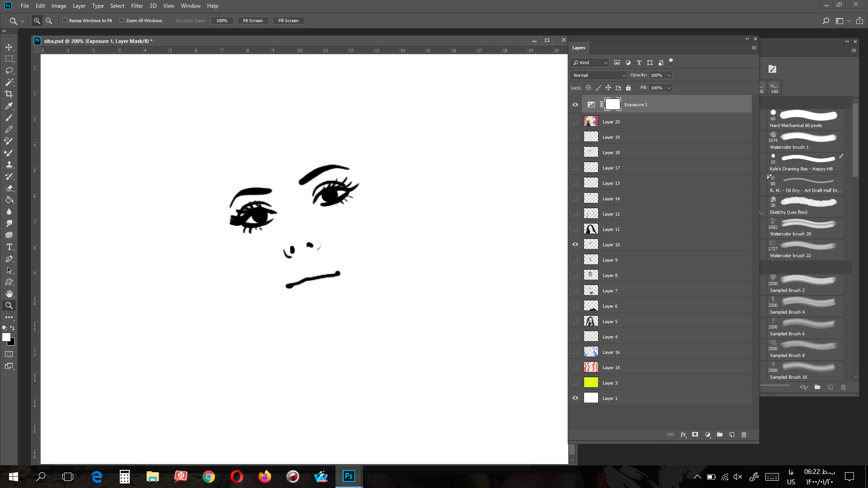This screenshot has width=868, height=488.
Task: Open the workspace switcher dropdown
Action: coord(849,21)
